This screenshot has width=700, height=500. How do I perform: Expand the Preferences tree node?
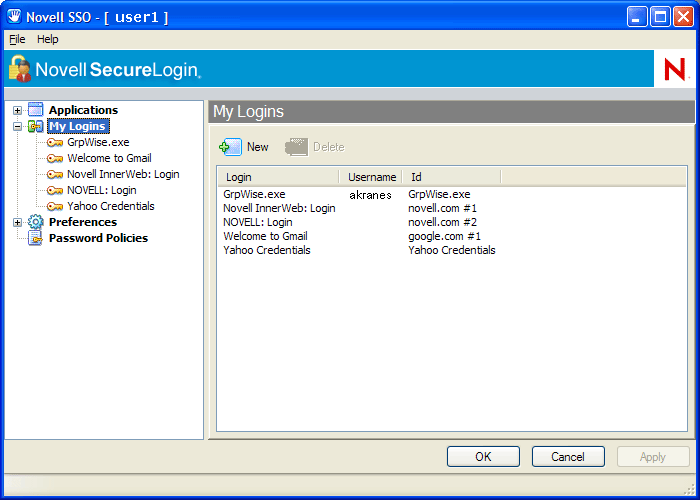point(17,222)
